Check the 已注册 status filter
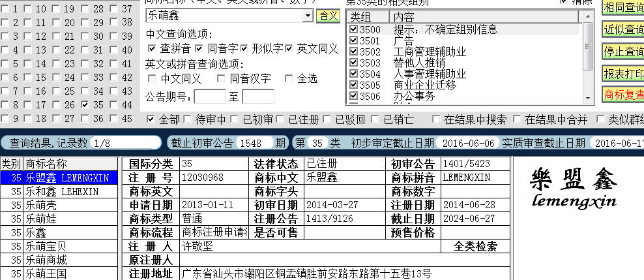Screen dimensions: 644x280 [x=280, y=119]
